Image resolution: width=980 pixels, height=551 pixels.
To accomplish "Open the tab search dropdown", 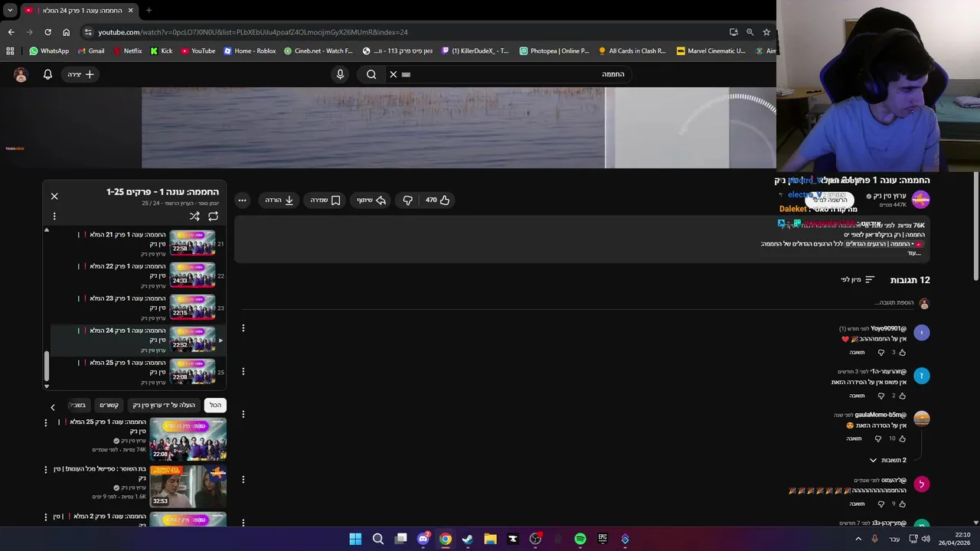I will tap(10, 11).
